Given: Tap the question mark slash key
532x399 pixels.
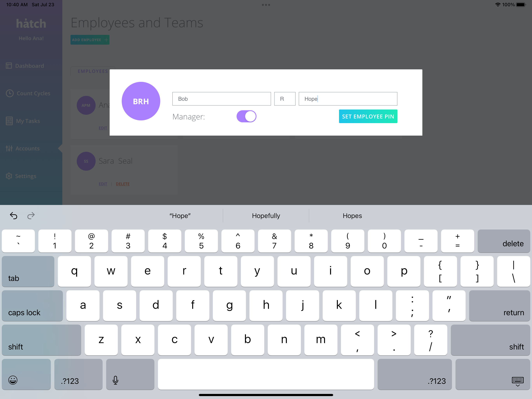Looking at the screenshot, I should [431, 340].
